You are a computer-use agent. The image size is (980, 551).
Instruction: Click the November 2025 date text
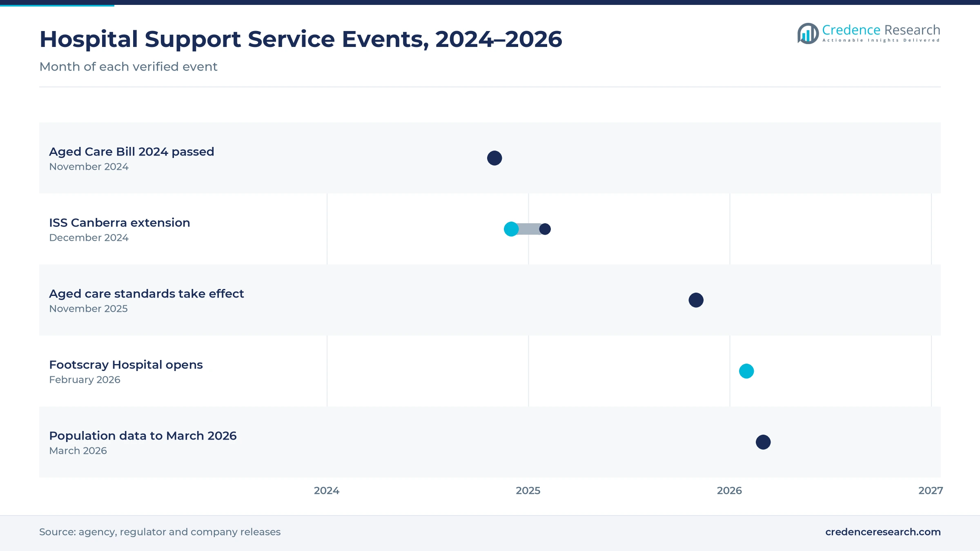point(88,309)
